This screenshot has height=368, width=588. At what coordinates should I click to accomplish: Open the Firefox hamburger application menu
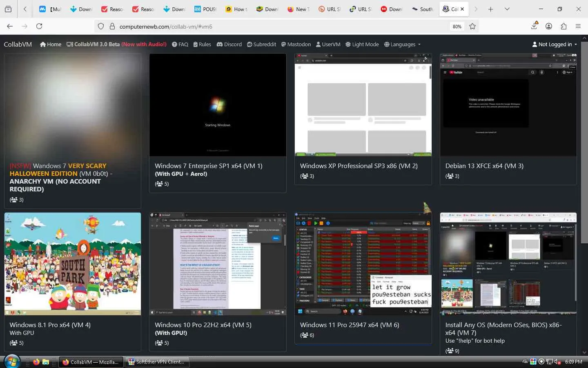tap(578, 26)
